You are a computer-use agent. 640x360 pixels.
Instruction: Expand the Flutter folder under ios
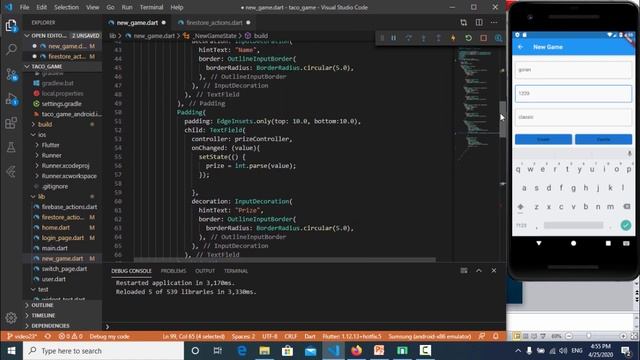62,145
